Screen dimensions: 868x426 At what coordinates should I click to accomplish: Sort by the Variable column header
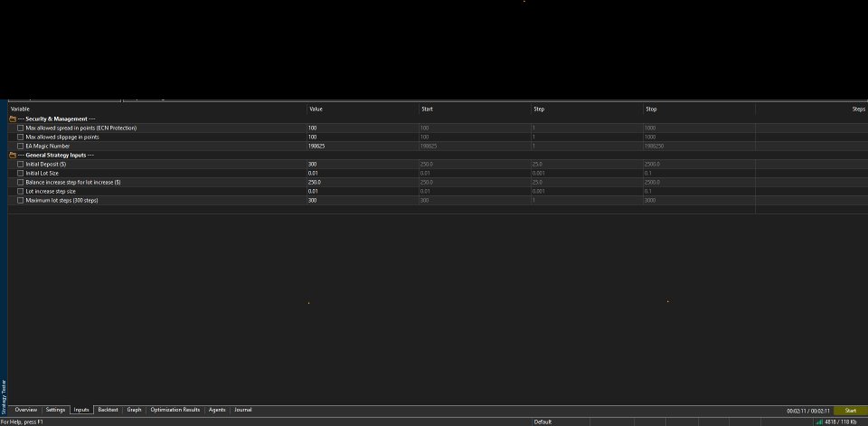(x=157, y=109)
